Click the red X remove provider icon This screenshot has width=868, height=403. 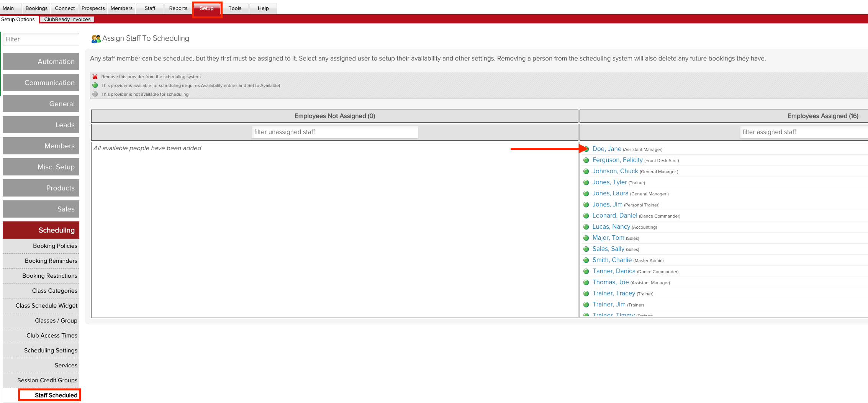[95, 76]
